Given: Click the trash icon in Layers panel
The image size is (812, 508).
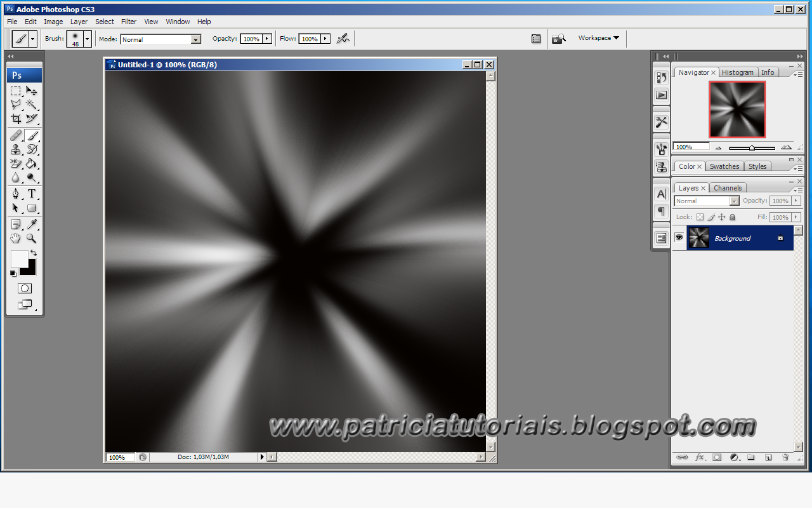Looking at the screenshot, I should [x=785, y=457].
